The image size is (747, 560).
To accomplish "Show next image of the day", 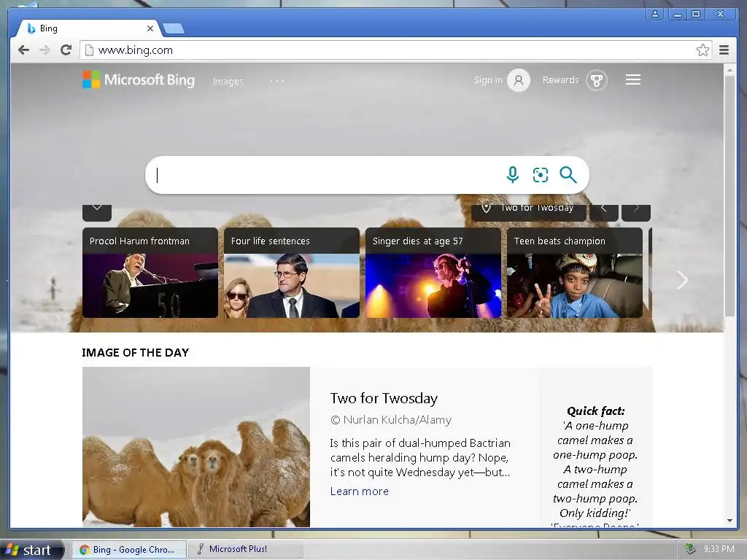I will (x=636, y=212).
